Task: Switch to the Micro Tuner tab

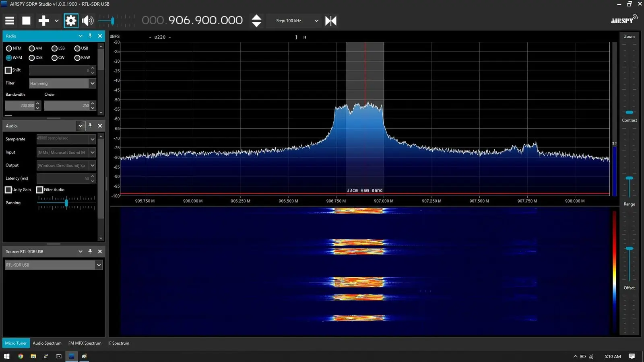Action: click(x=16, y=343)
